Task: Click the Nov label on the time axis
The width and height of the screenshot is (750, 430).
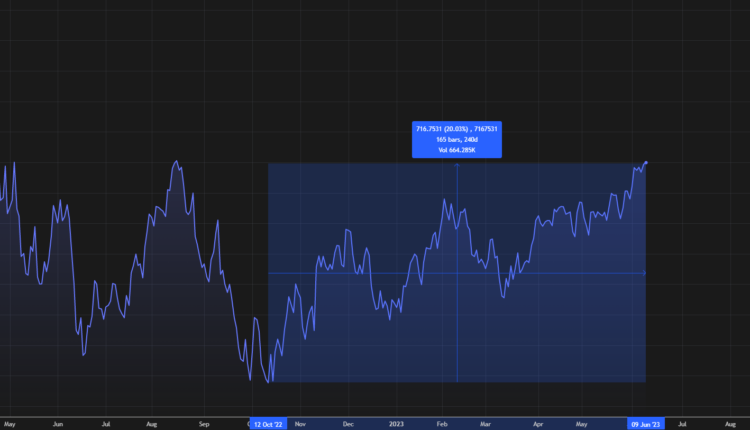Action: point(301,424)
